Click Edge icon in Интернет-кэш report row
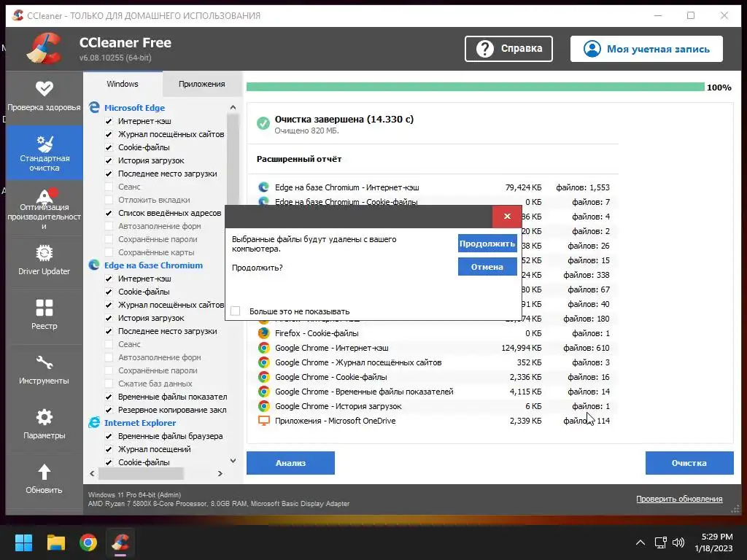Viewport: 747px width, 560px height. pos(263,187)
